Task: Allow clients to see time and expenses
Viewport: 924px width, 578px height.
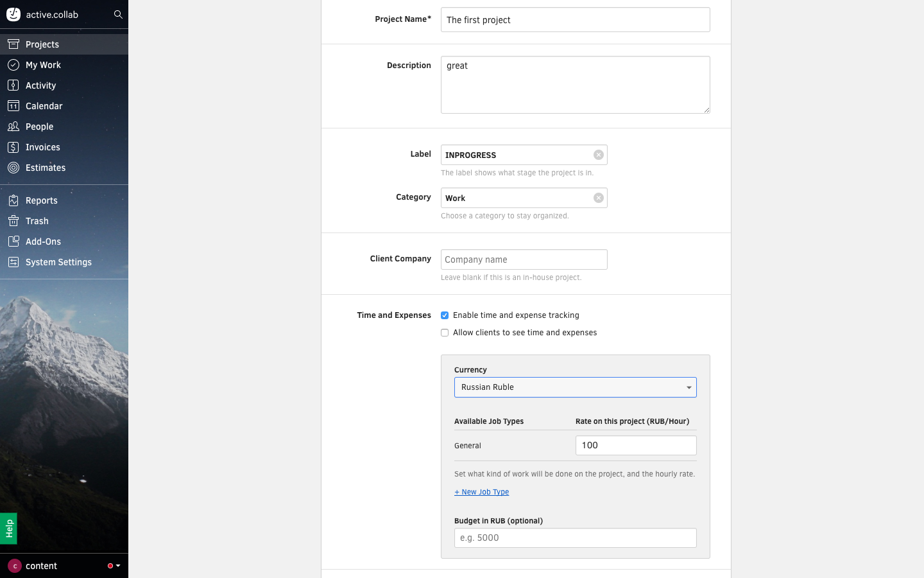Action: pyautogui.click(x=445, y=333)
